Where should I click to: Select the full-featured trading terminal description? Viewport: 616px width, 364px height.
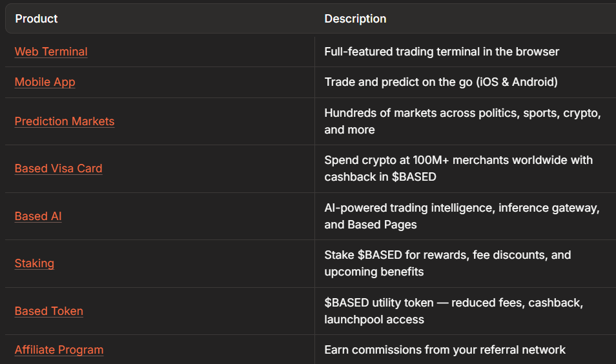coord(442,52)
